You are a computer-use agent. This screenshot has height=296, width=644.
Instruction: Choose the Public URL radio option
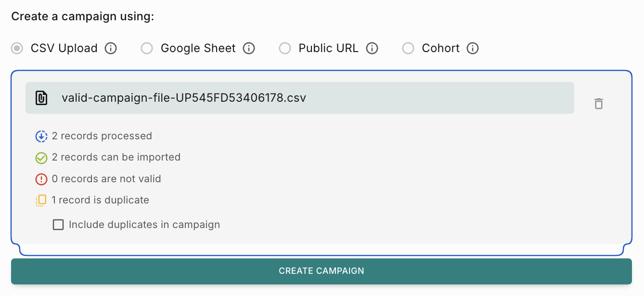pyautogui.click(x=285, y=48)
